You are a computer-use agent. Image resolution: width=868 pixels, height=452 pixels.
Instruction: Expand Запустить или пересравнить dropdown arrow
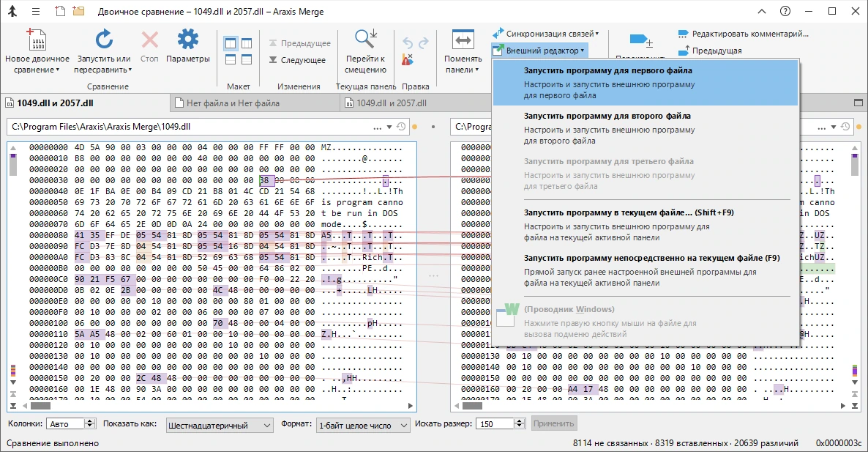130,70
